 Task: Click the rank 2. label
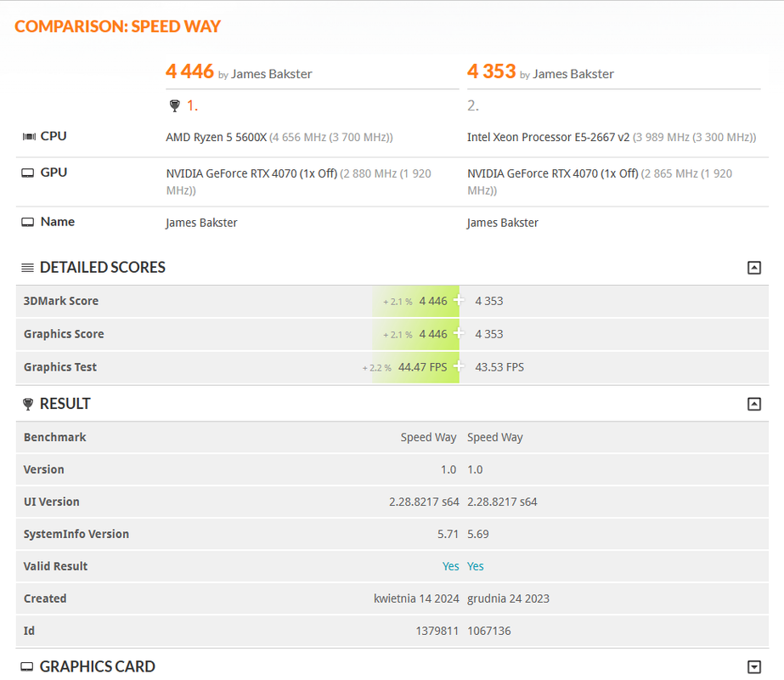(473, 105)
